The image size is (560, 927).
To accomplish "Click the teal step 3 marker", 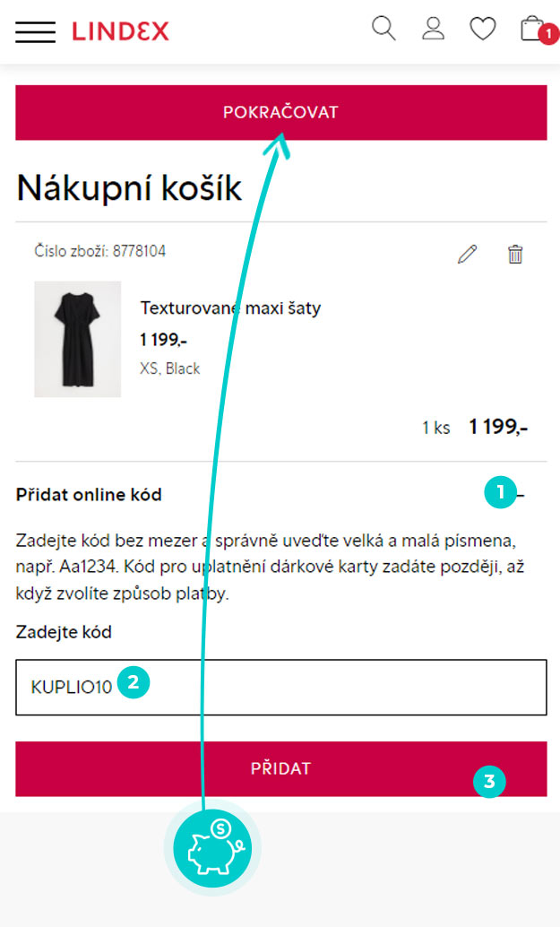I will coord(489,781).
